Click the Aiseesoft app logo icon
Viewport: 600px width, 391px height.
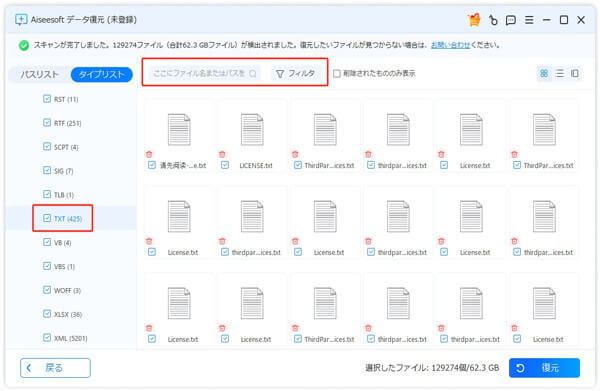(x=21, y=20)
